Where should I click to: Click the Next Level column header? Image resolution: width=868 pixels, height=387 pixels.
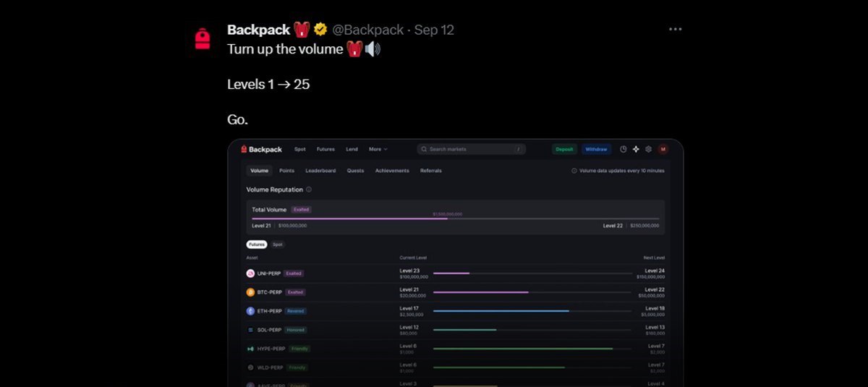[x=654, y=258]
